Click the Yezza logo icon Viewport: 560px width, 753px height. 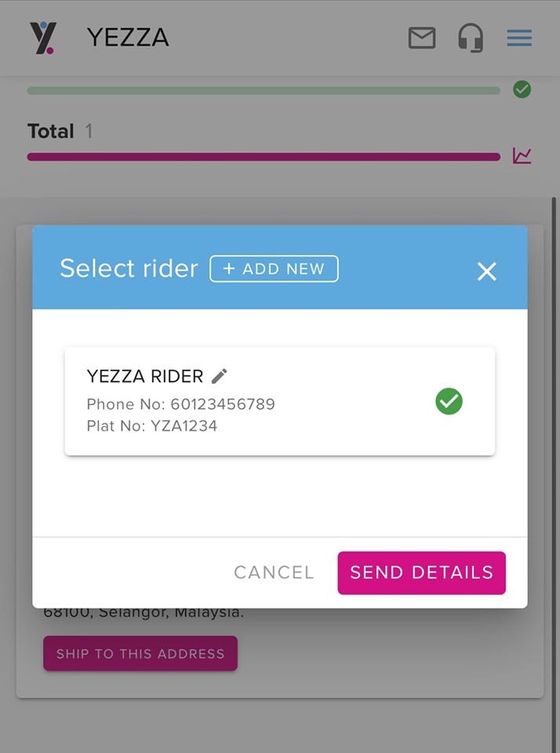(x=42, y=38)
